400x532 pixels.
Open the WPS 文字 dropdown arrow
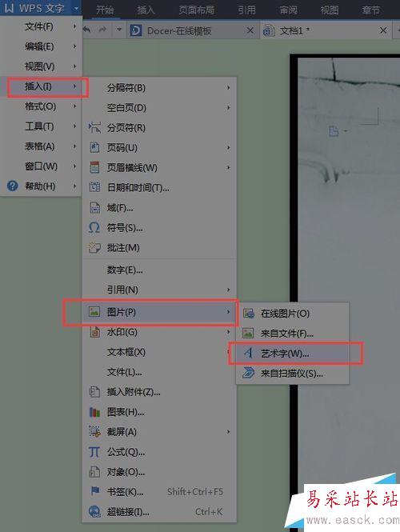tap(76, 8)
